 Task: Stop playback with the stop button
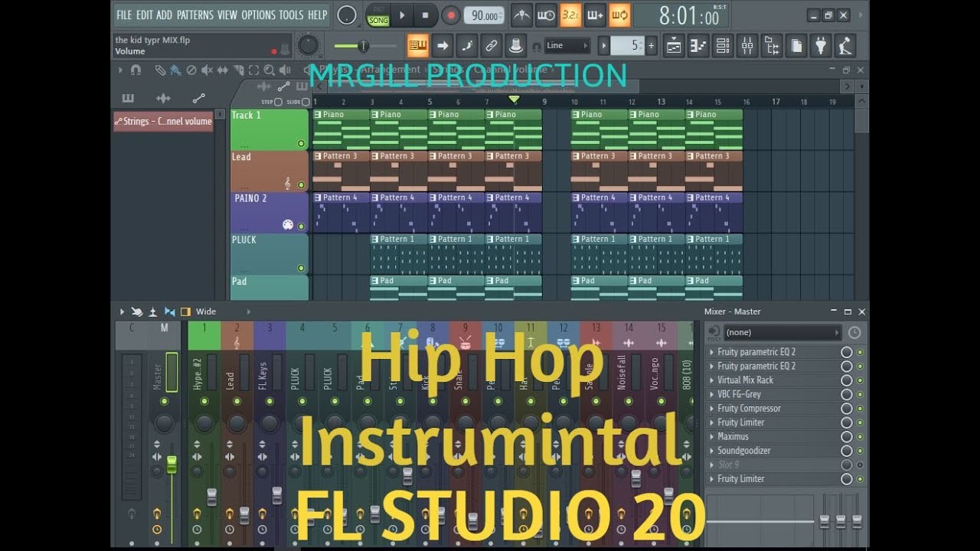pos(426,15)
